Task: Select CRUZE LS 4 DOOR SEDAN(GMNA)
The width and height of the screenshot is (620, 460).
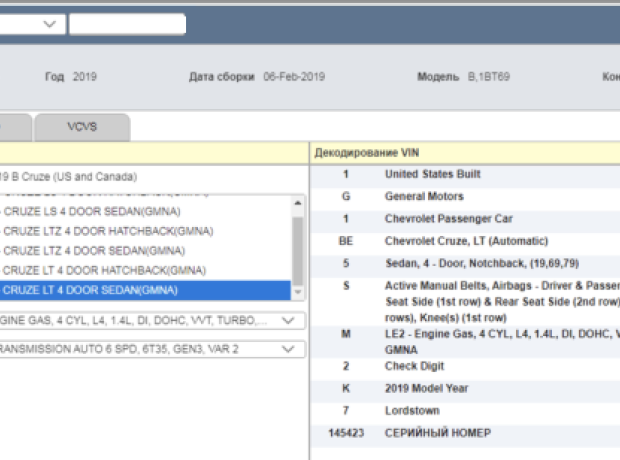Action: 145,212
